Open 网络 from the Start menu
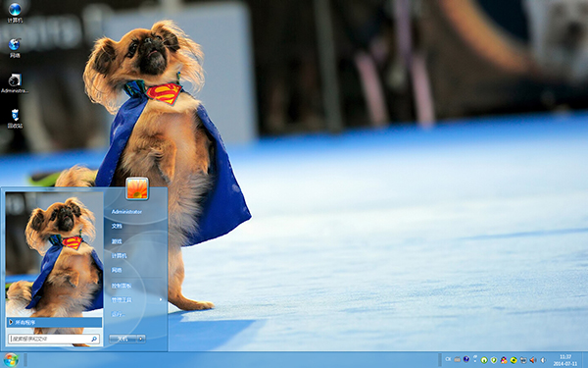Screen dimensions: 588x368 coord(117,271)
